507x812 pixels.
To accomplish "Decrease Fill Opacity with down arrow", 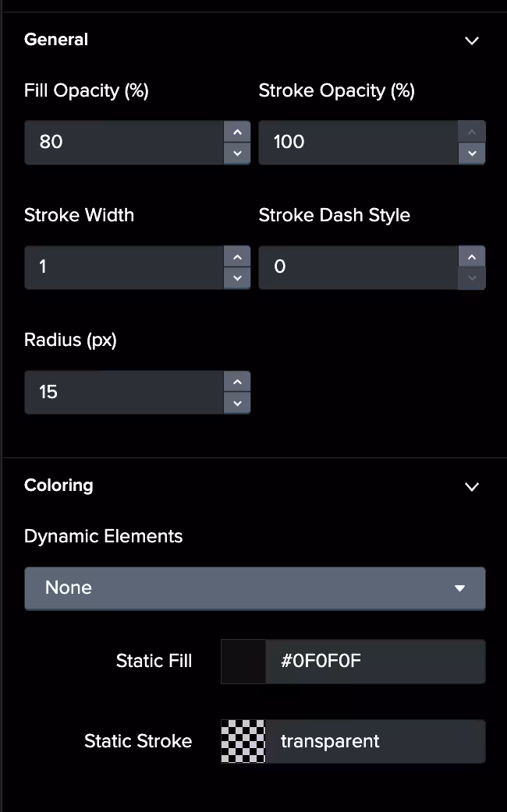I will tap(237, 154).
